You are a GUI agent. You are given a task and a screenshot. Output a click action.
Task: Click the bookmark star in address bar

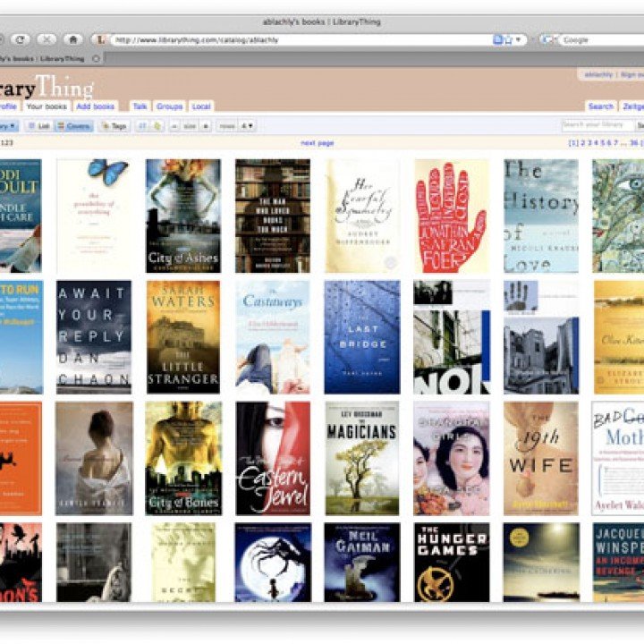[x=507, y=40]
